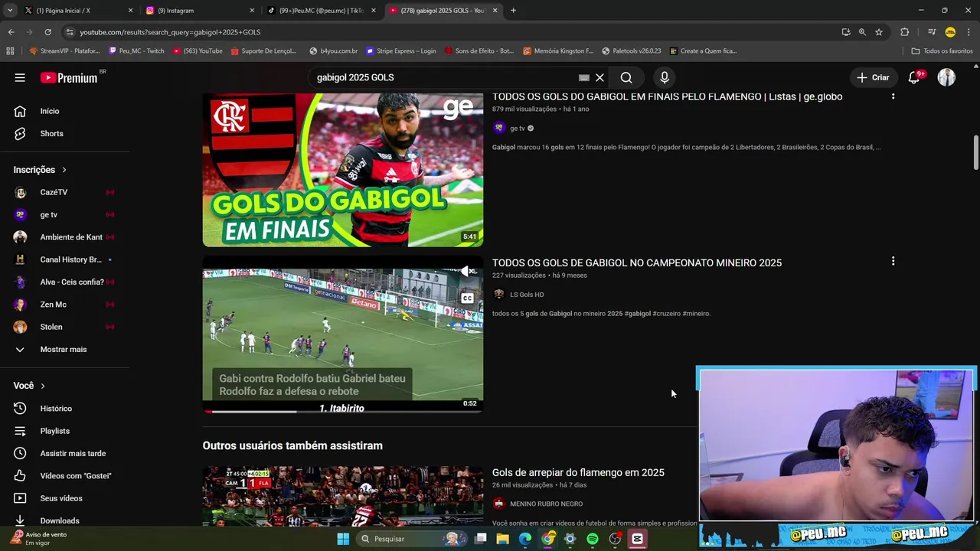The height and width of the screenshot is (551, 980).
Task: Toggle closed captions on video preview
Action: [x=467, y=298]
